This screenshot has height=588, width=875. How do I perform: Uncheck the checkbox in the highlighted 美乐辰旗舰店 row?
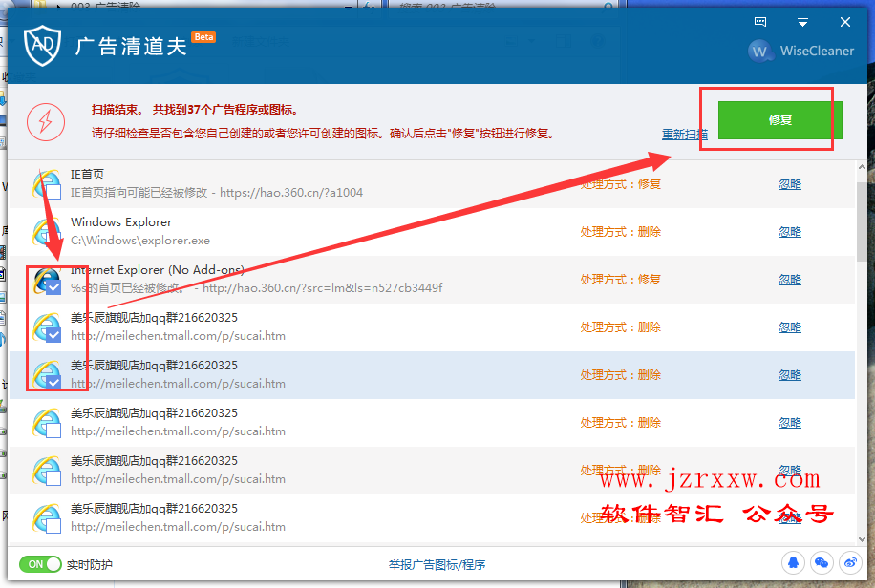point(53,383)
